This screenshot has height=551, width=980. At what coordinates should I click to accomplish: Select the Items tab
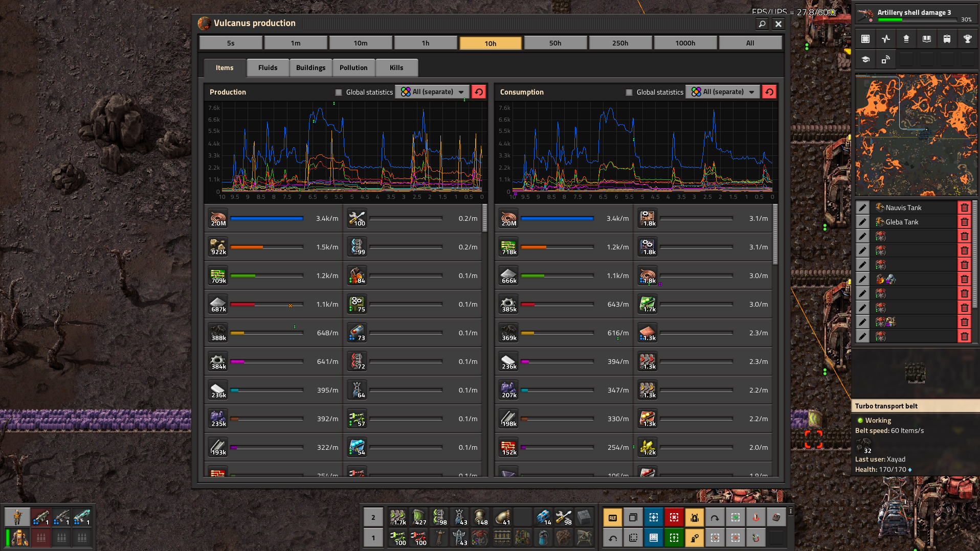tap(225, 67)
